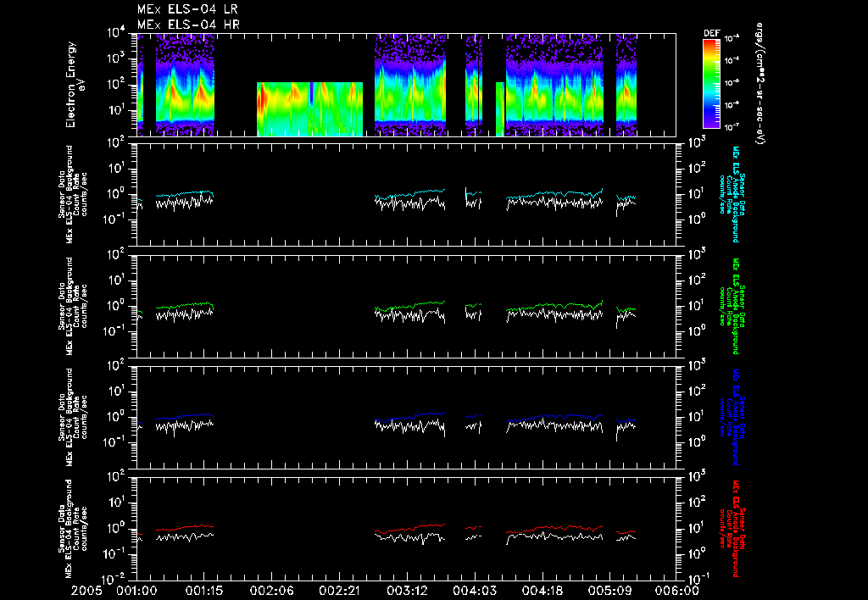Click the 004:18 time axis tick label
This screenshot has width=868, height=600.
(x=542, y=591)
